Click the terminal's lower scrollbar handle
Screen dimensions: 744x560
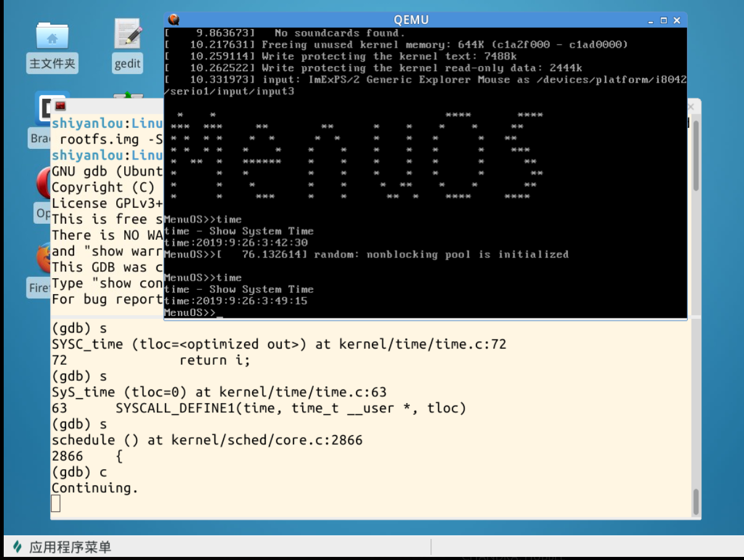click(x=696, y=501)
